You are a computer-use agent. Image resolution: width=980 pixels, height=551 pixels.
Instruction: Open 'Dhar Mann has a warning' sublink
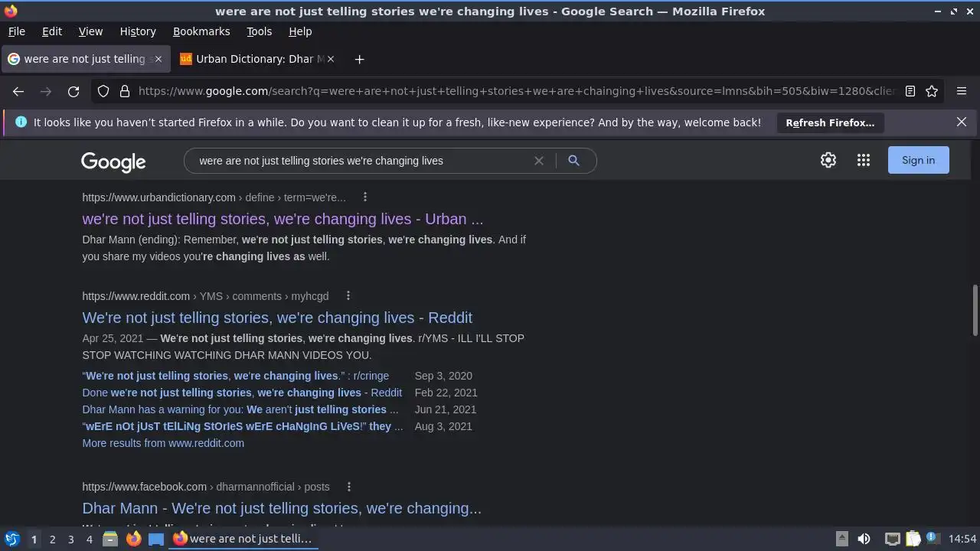240,409
